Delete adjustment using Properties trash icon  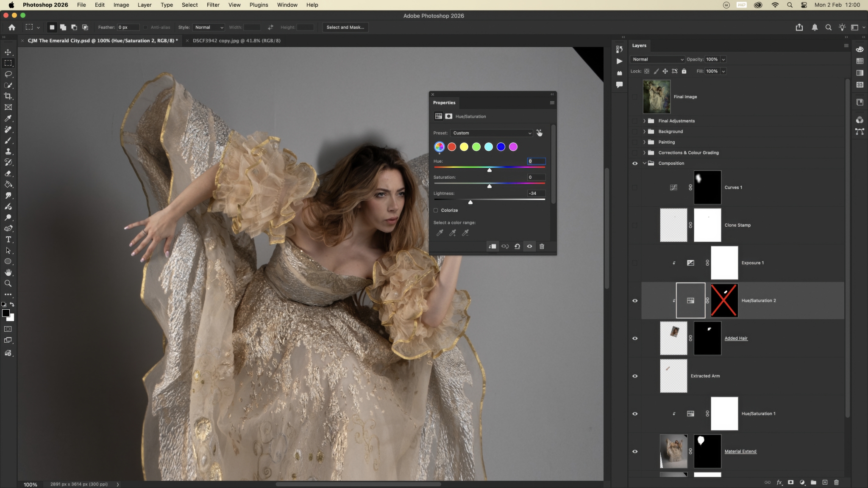542,247
